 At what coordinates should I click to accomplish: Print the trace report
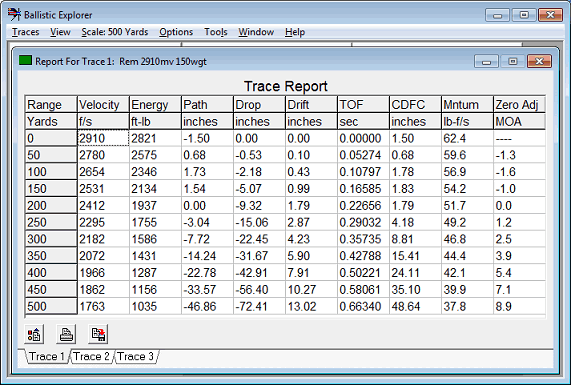click(66, 334)
